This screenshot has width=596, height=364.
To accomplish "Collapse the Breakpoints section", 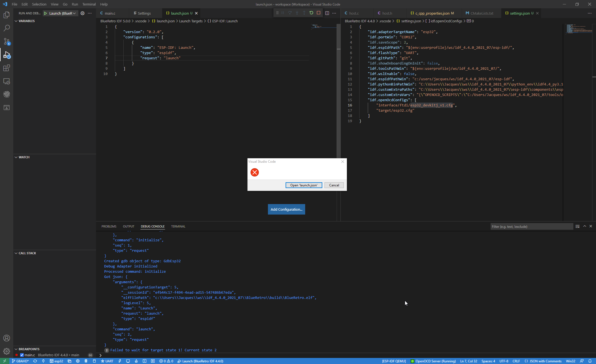I will click(x=16, y=349).
